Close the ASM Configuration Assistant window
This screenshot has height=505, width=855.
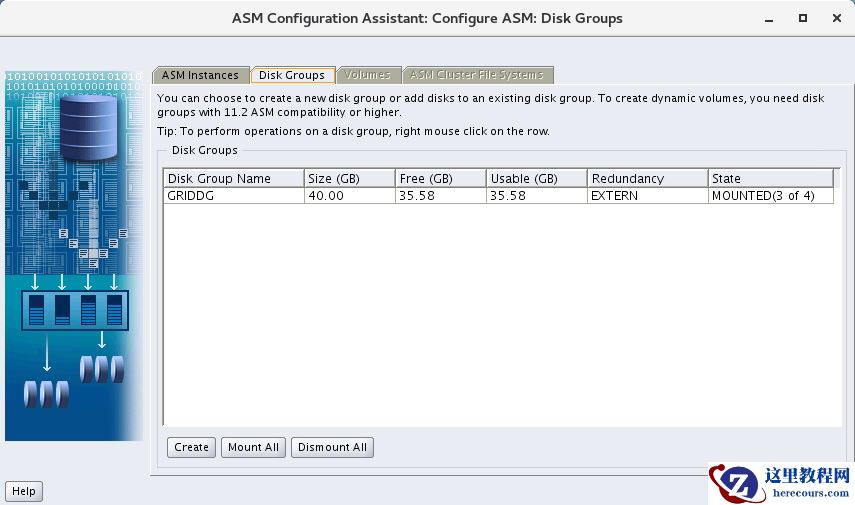(833, 18)
